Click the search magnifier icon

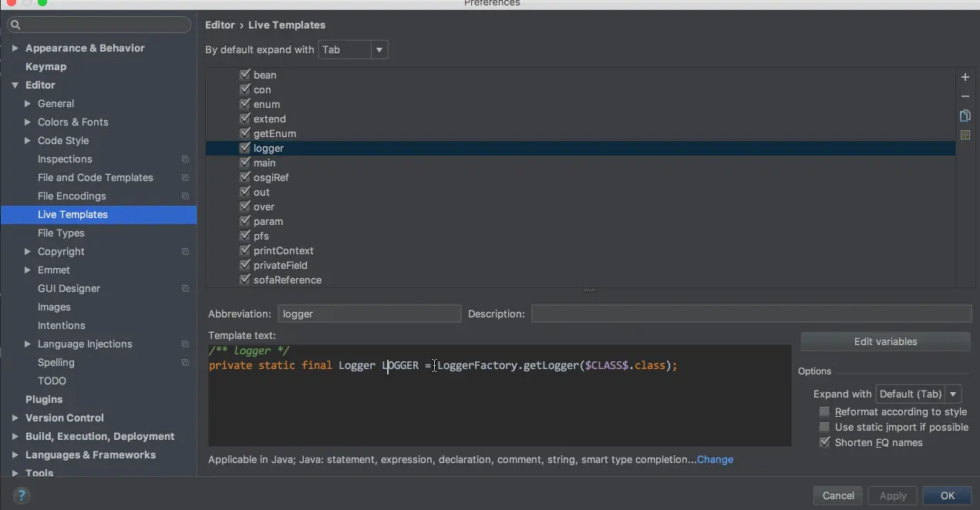point(15,25)
